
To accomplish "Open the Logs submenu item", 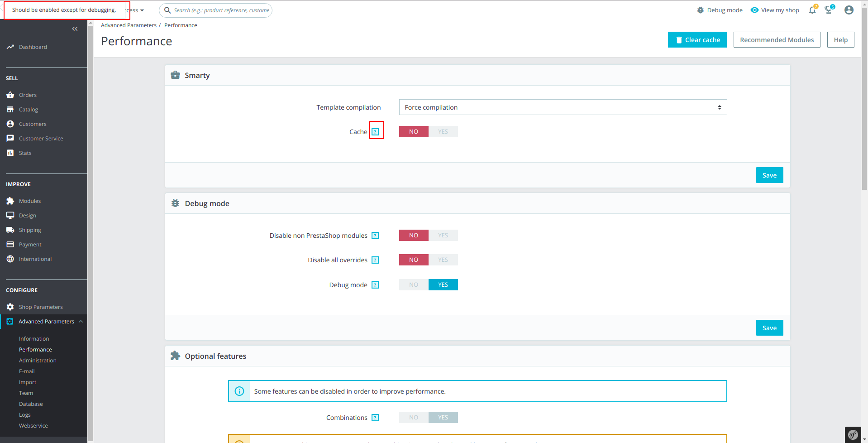I will (x=25, y=415).
